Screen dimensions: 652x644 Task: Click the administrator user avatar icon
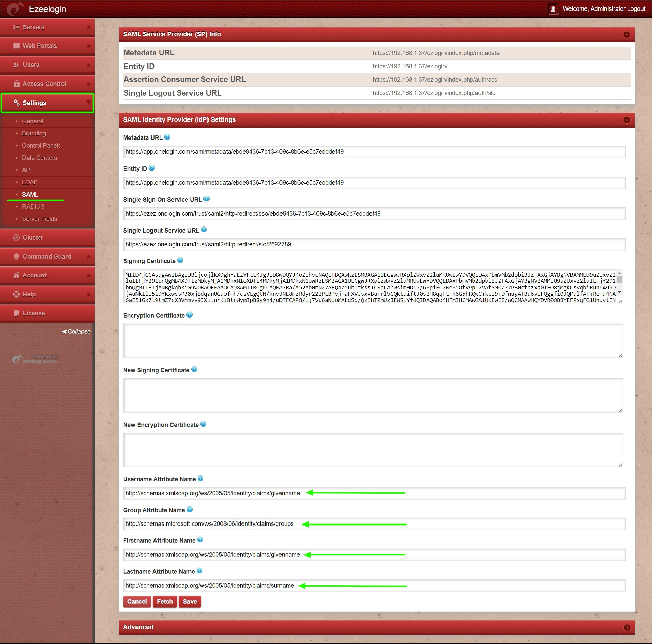click(553, 9)
